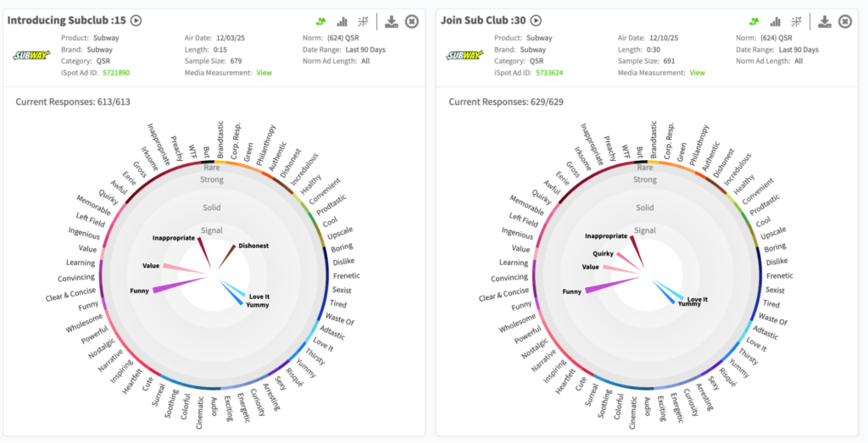Show scatter plot view for Join Sub Club
Image resolution: width=868 pixels, height=443 pixels.
[x=797, y=21]
